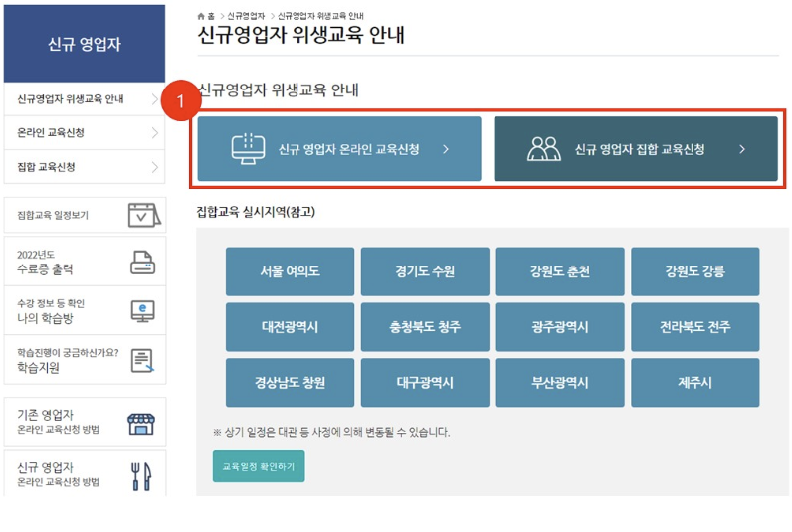Select 광주광역시 region

tap(560, 327)
